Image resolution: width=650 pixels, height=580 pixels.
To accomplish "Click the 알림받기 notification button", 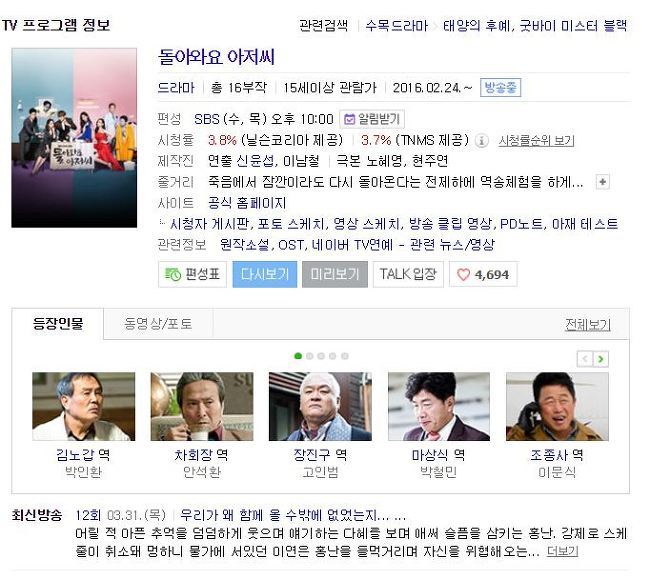I will coord(372,119).
